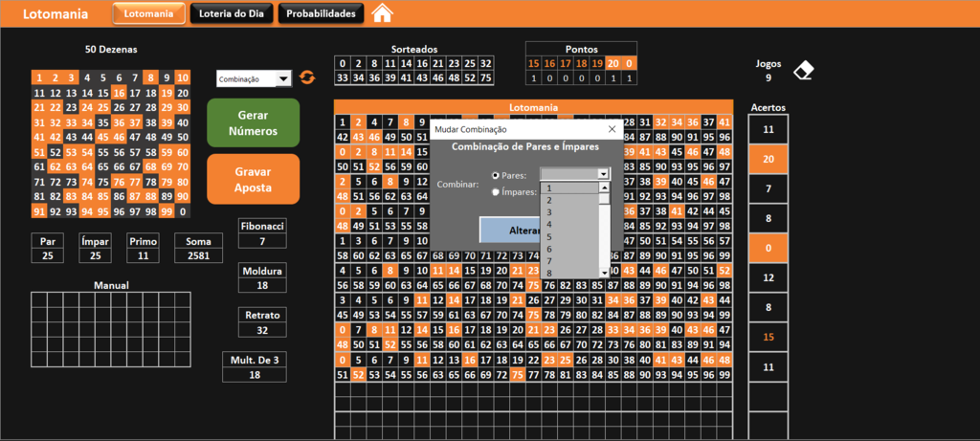This screenshot has height=441, width=980.
Task: Click the Mult. De 3 value 18
Action: tap(255, 374)
